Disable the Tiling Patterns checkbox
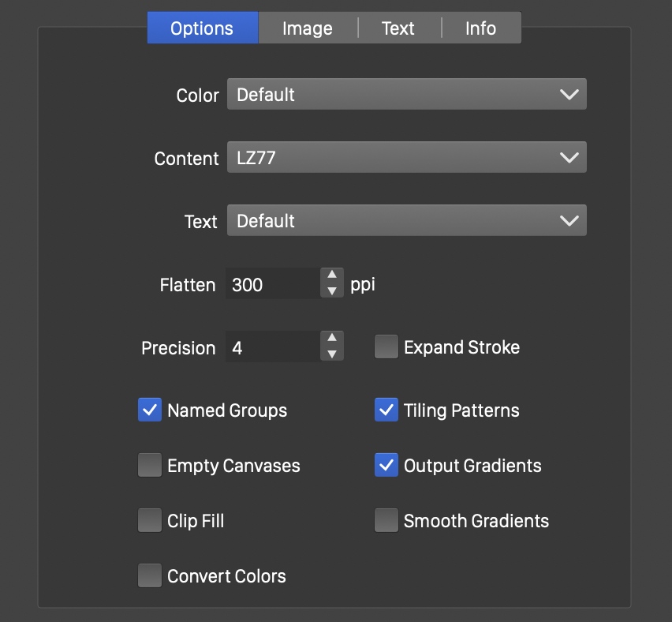This screenshot has height=622, width=672. tap(386, 410)
